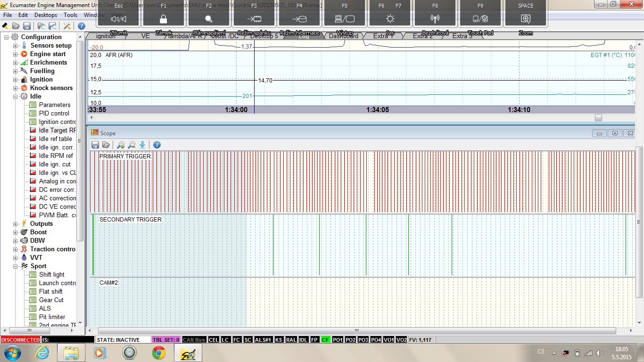Select Shift light under Sport

coord(52,275)
